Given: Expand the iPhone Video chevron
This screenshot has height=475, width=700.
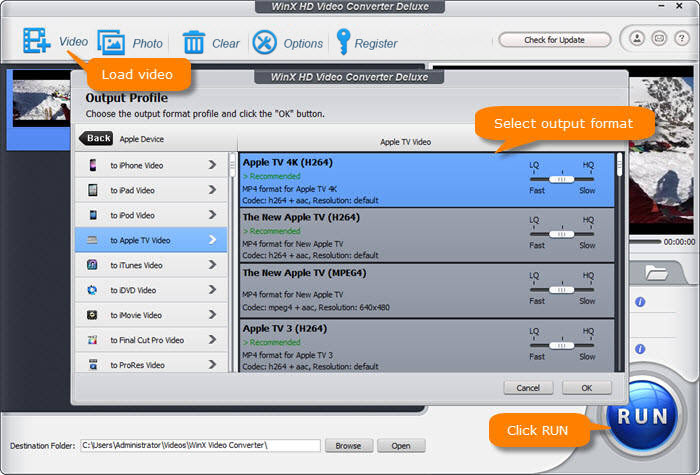Looking at the screenshot, I should click(212, 165).
